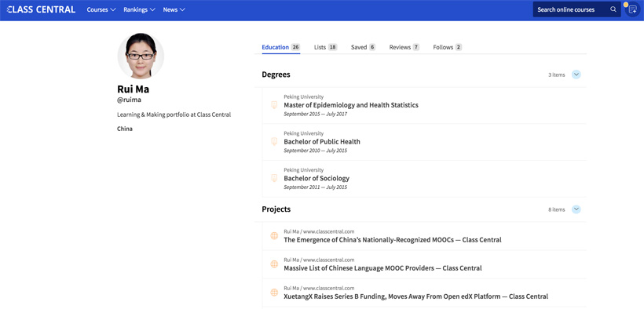Click the 3 items count label
644x309 pixels.
point(557,75)
